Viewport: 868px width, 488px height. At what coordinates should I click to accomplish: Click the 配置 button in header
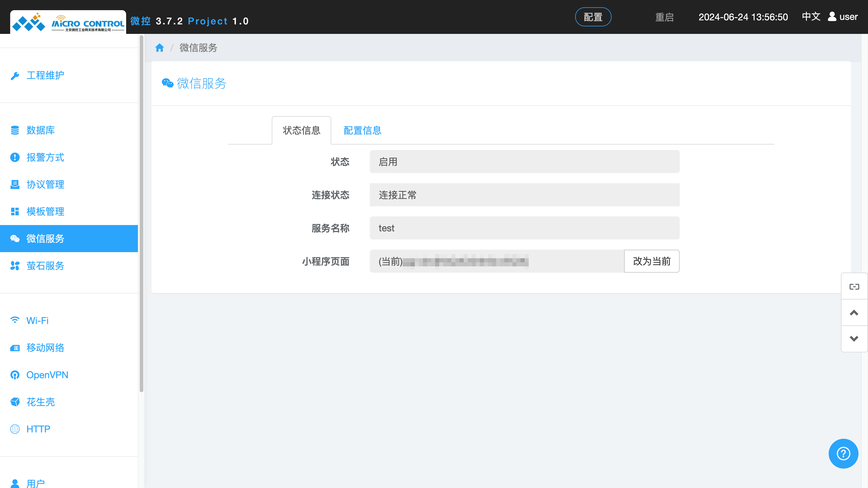point(593,17)
